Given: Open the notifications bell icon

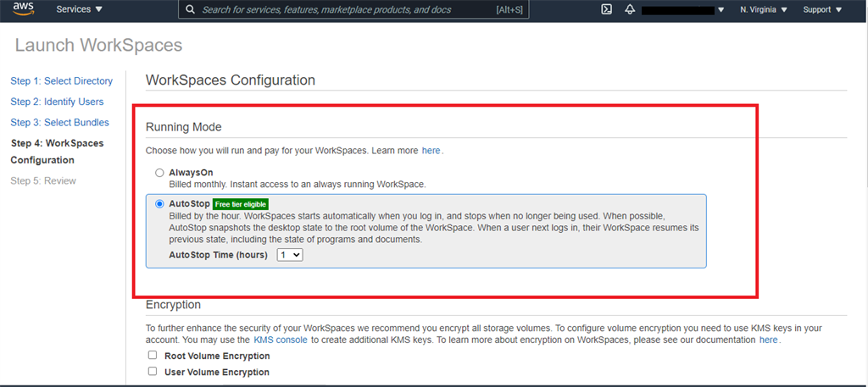Looking at the screenshot, I should tap(630, 10).
